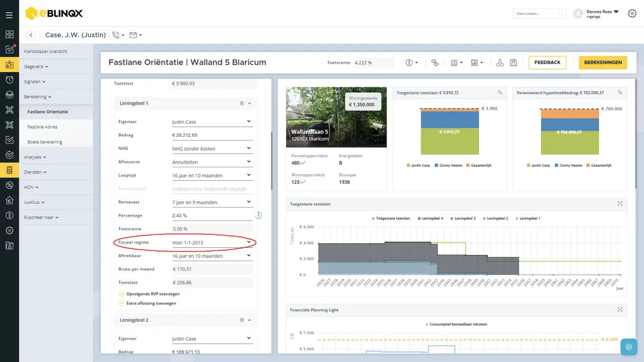The width and height of the screenshot is (644, 362).
Task: Select 'Fastlane Oriëntatie' in the side menu
Action: click(x=47, y=112)
